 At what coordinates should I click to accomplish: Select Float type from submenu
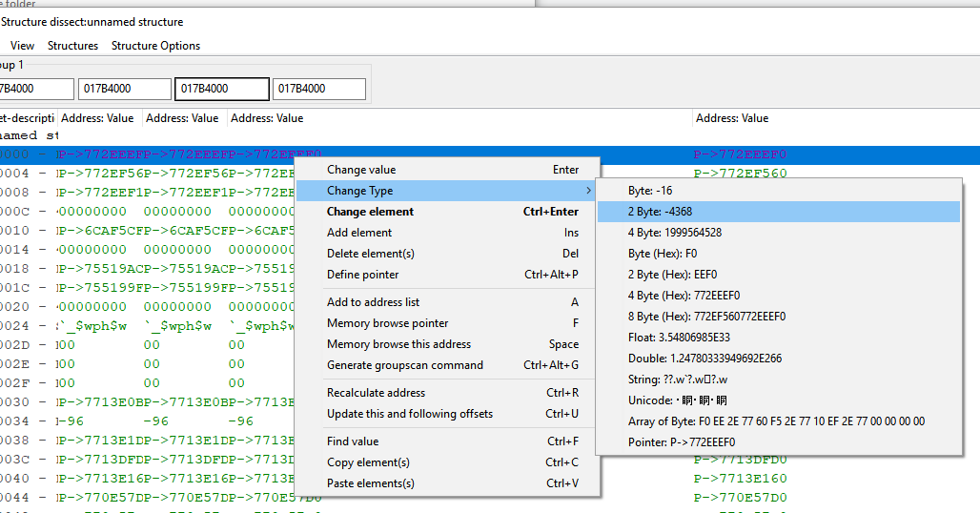[x=681, y=338]
